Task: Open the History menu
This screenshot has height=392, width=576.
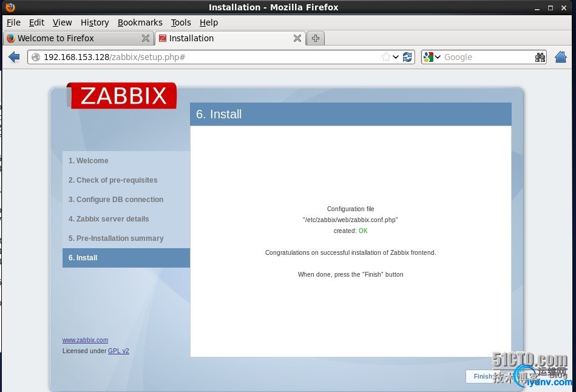Action: point(95,22)
